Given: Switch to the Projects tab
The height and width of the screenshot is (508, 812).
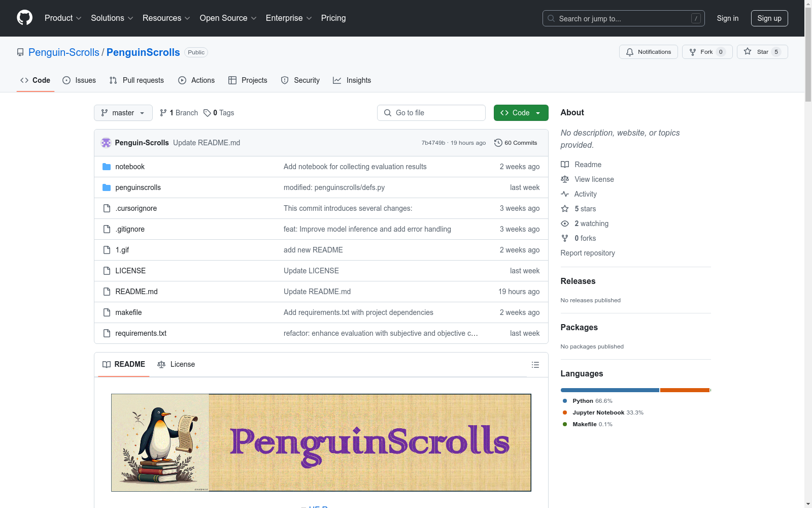Looking at the screenshot, I should pyautogui.click(x=248, y=80).
